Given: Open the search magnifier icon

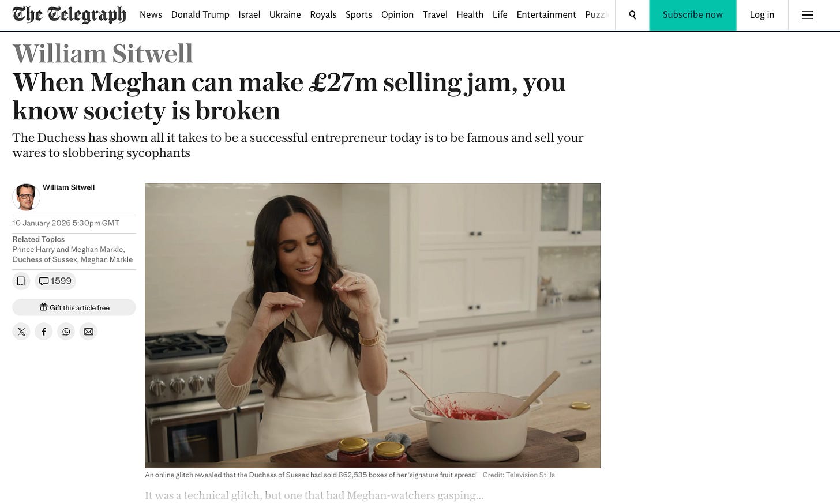Looking at the screenshot, I should [x=632, y=15].
